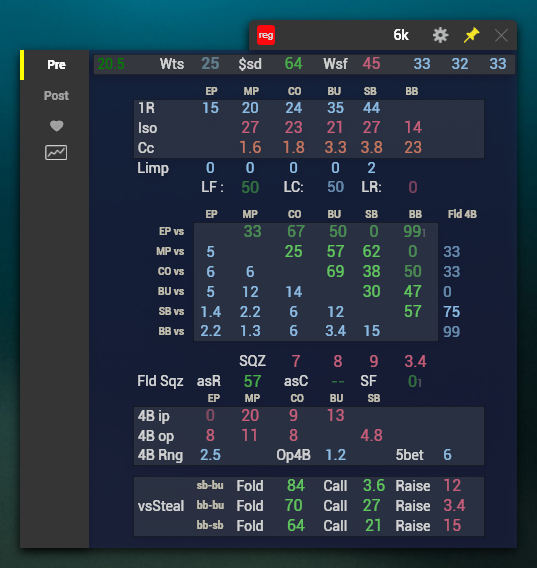Click the SQZ value 3.4
Viewport: 537px width, 568px height.
tap(415, 361)
